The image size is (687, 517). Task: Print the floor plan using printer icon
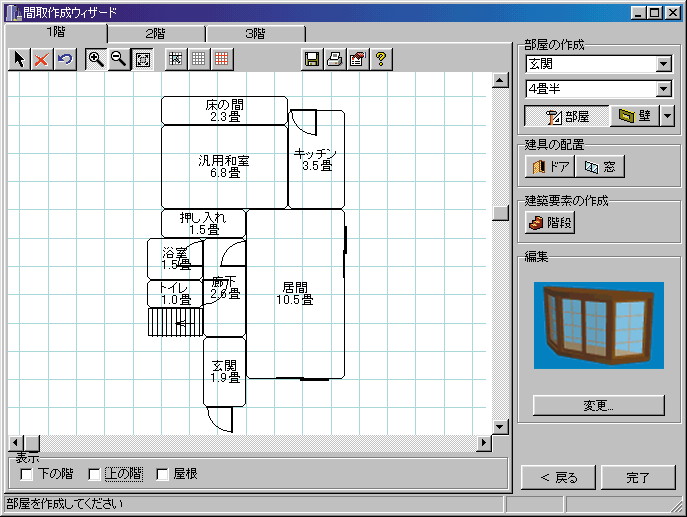pyautogui.click(x=335, y=60)
